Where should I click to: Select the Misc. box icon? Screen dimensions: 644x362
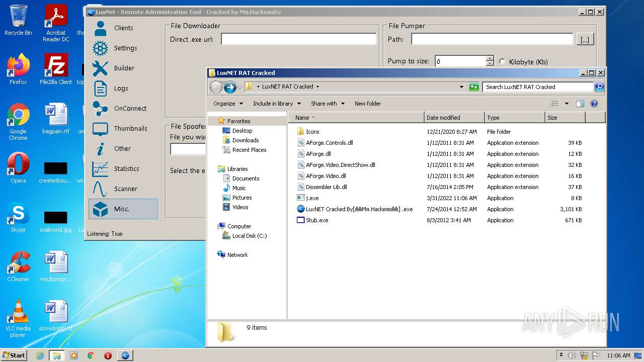pos(101,209)
